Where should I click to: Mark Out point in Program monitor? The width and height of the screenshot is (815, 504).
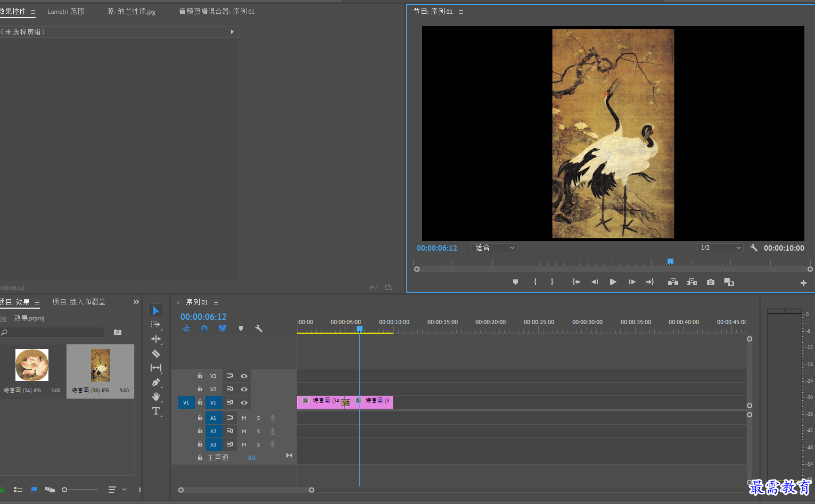[552, 282]
